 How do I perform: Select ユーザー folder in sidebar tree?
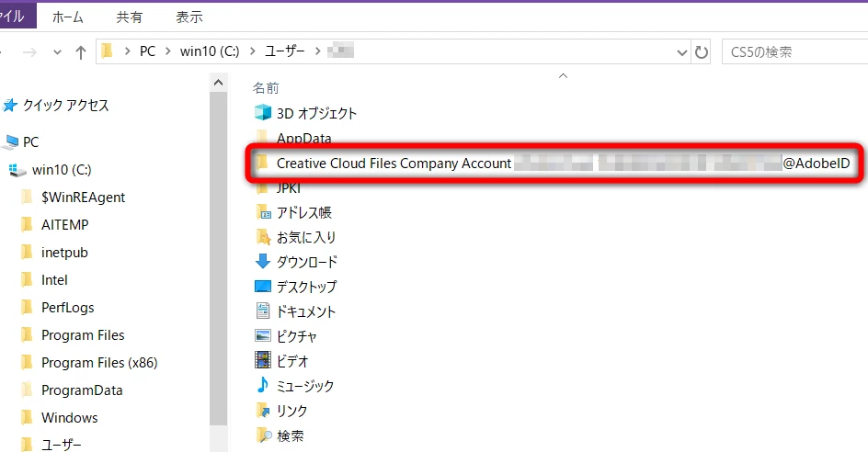61,445
